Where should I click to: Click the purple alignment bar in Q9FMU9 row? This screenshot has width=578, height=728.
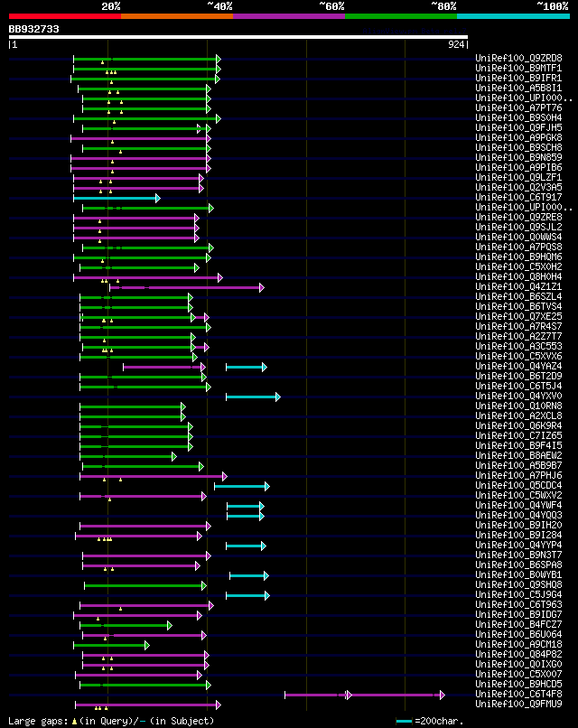[148, 705]
